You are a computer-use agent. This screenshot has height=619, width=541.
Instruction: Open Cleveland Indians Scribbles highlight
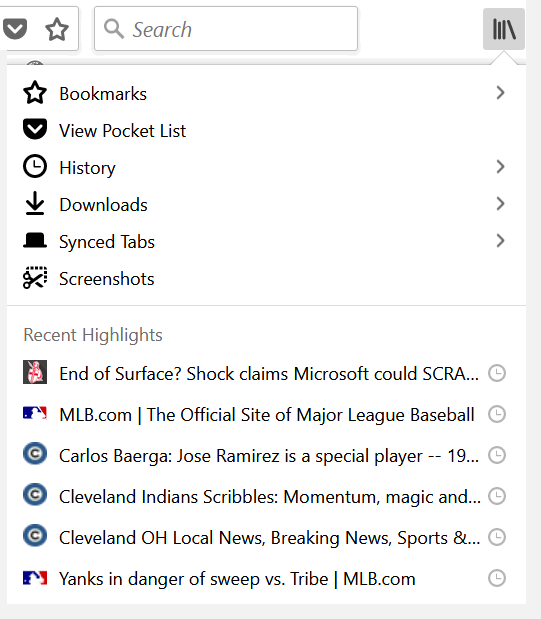[x=267, y=497]
